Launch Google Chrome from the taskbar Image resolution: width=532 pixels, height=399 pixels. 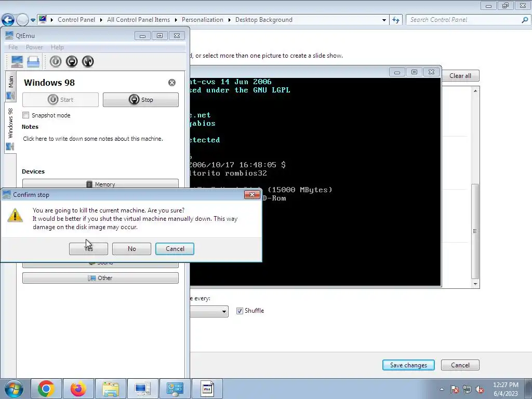click(x=46, y=389)
